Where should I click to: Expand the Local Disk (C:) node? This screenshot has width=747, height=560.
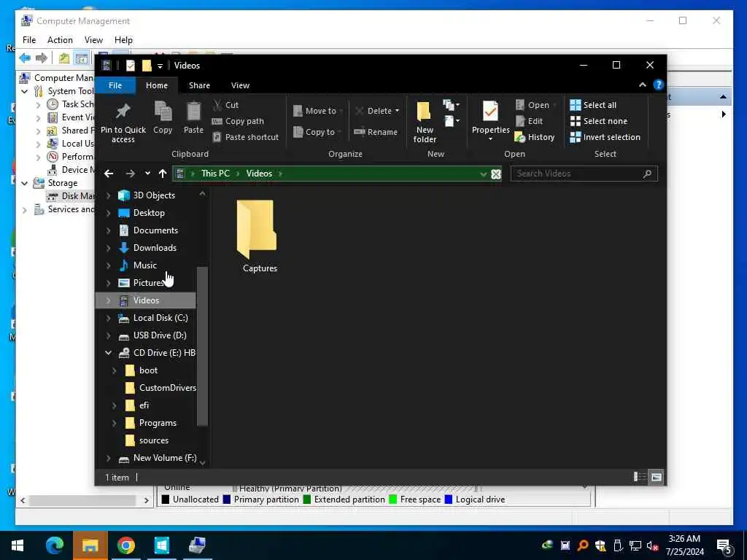108,318
